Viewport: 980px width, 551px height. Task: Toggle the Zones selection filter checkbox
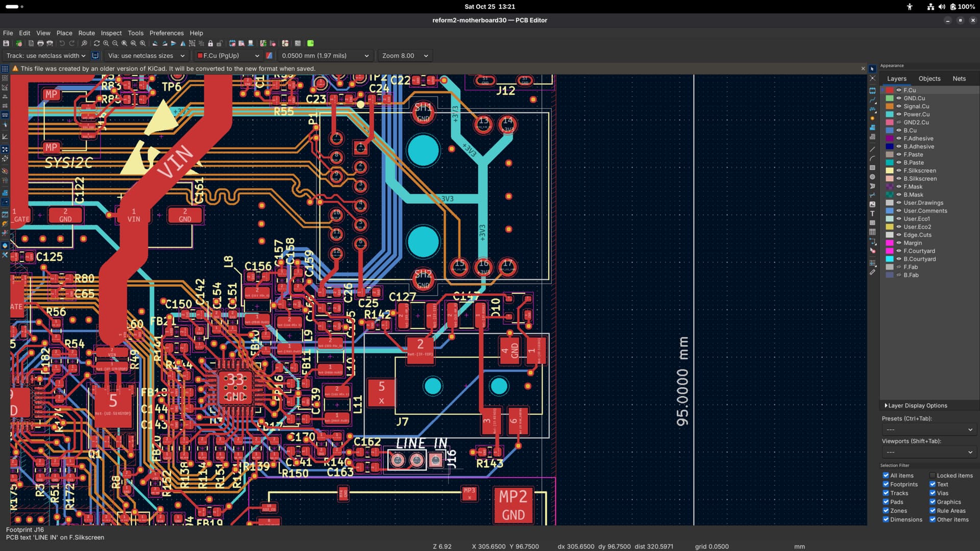coord(886,511)
